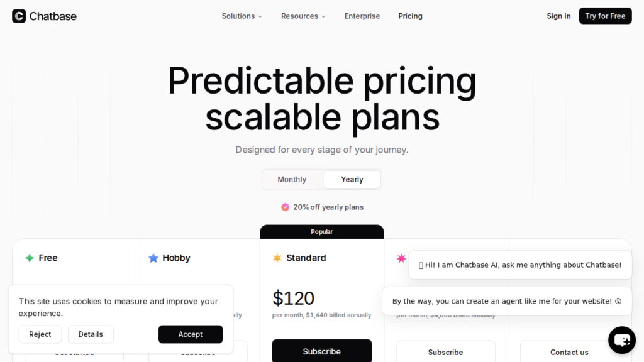Click the Chatbase logo icon

coord(19,16)
